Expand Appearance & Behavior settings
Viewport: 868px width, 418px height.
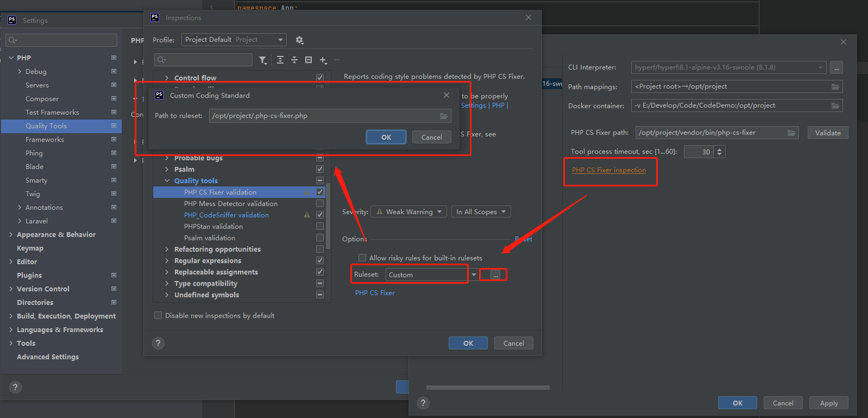point(11,234)
